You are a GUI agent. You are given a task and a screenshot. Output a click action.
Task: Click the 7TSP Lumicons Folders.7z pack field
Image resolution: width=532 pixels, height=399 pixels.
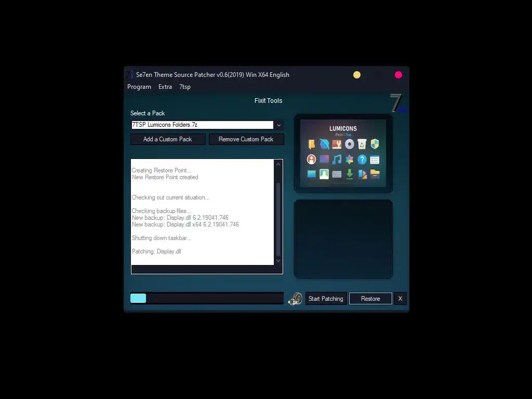[202, 125]
